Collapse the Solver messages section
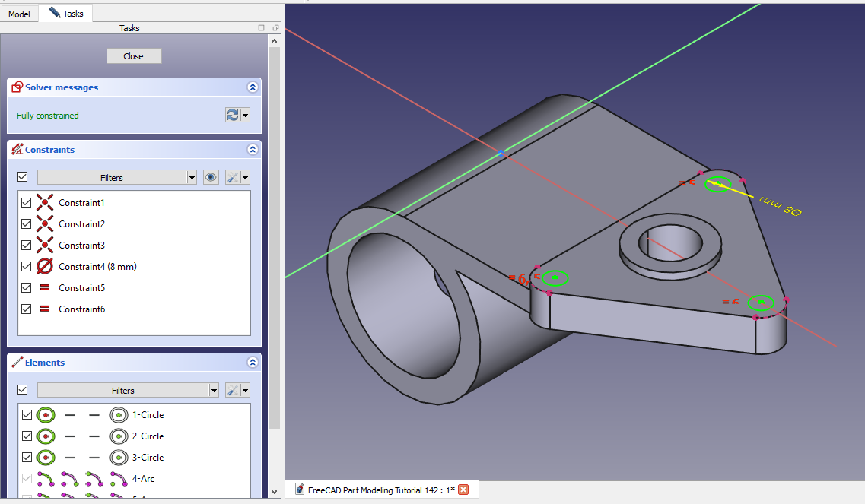 (x=253, y=87)
